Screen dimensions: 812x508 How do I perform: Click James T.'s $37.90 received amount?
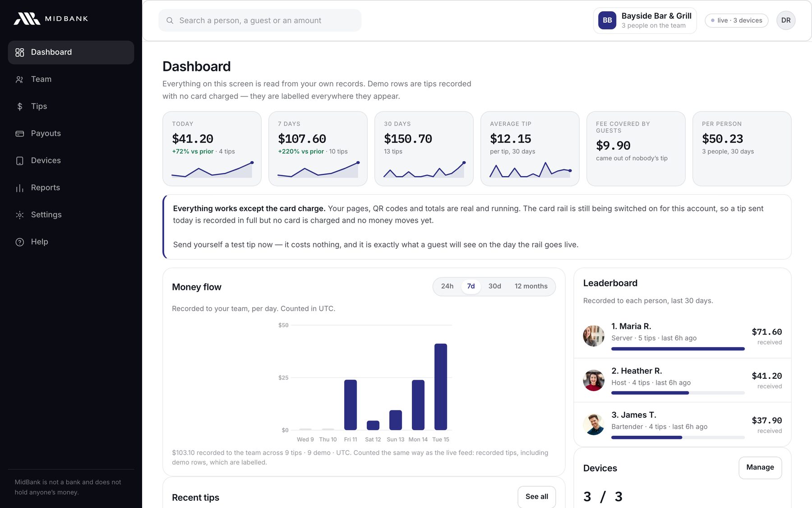[x=767, y=420]
